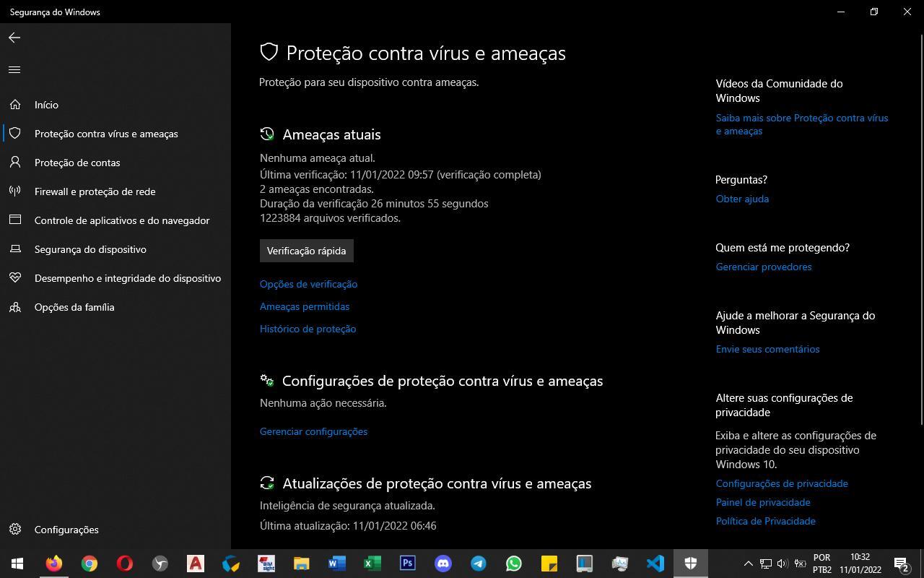Open Firefox from the taskbar
The image size is (924, 578).
[53, 564]
